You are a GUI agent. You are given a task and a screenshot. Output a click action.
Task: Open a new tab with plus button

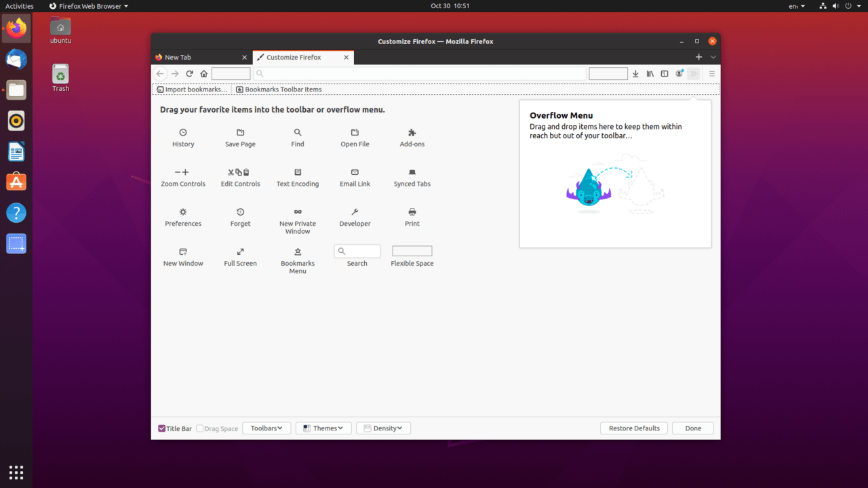698,58
